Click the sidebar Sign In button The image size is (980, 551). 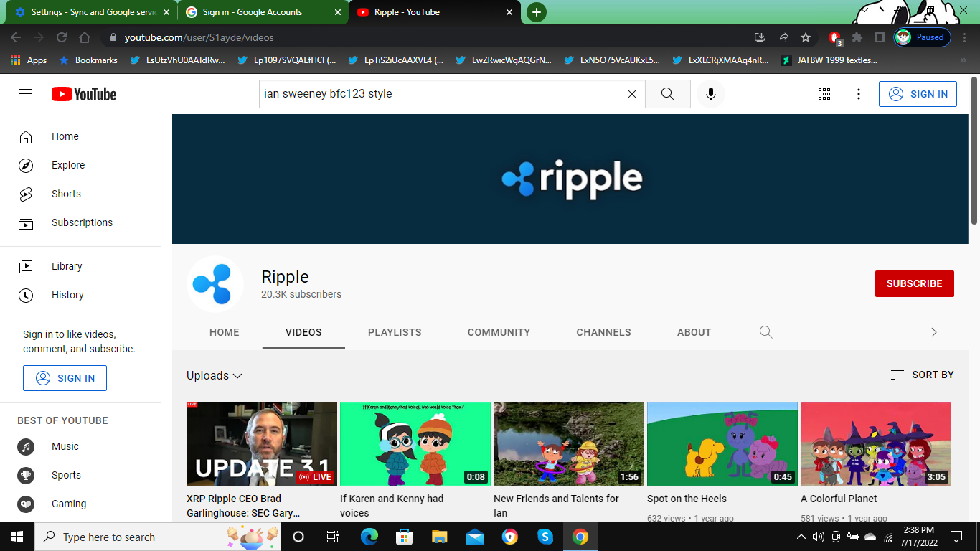pyautogui.click(x=65, y=378)
